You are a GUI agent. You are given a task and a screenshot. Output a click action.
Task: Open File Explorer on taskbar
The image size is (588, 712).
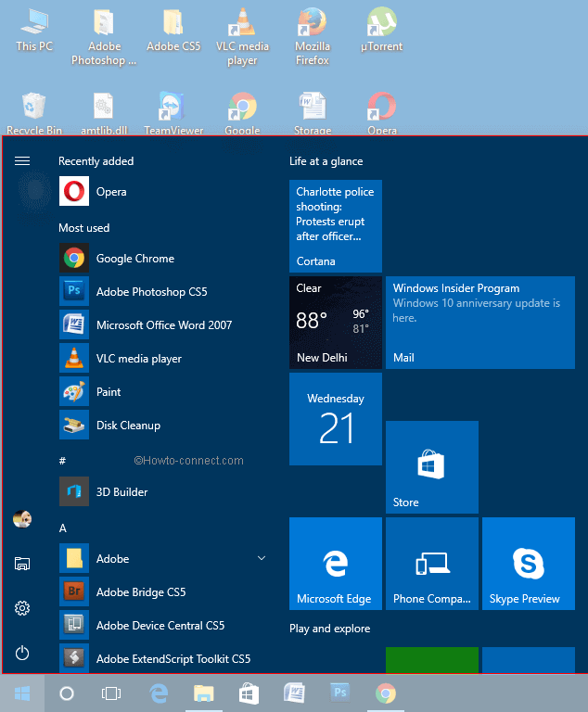[203, 693]
